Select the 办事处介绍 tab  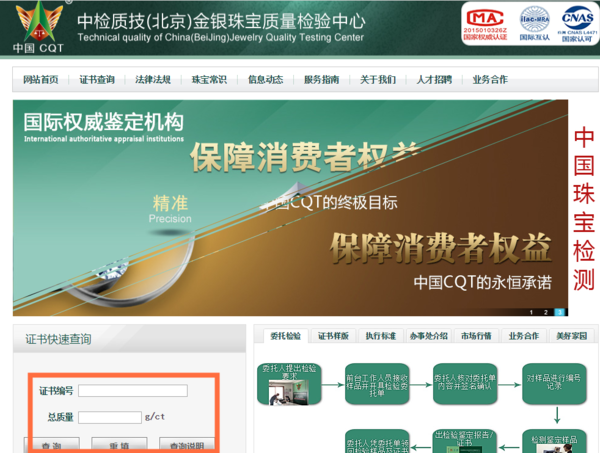click(x=429, y=336)
